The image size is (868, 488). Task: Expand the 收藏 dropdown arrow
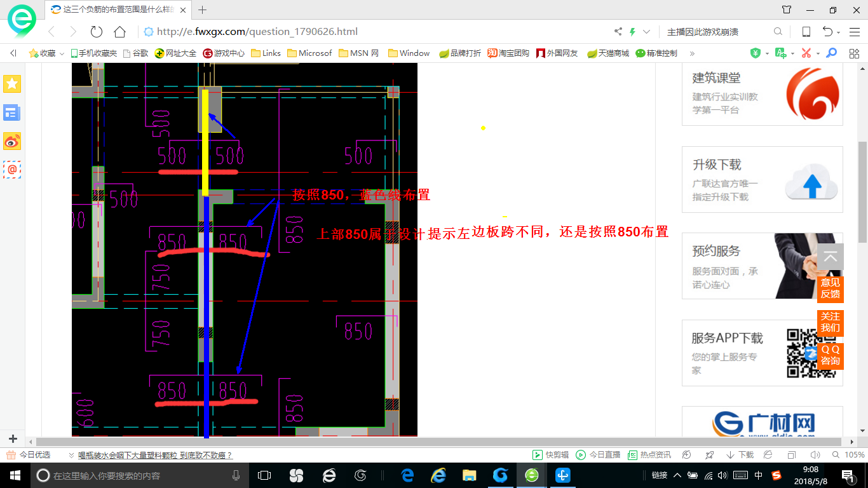[62, 54]
